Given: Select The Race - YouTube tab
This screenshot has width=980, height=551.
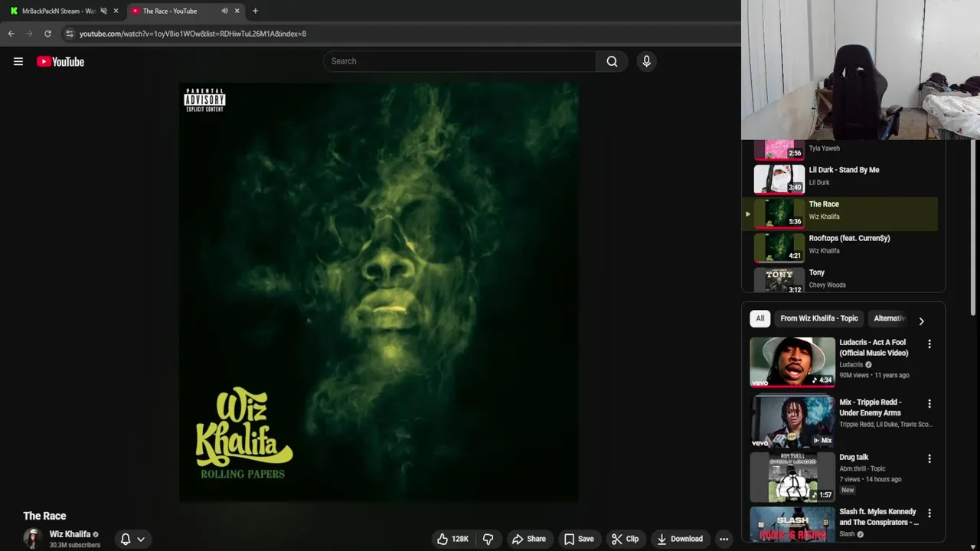Looking at the screenshot, I should [x=170, y=11].
